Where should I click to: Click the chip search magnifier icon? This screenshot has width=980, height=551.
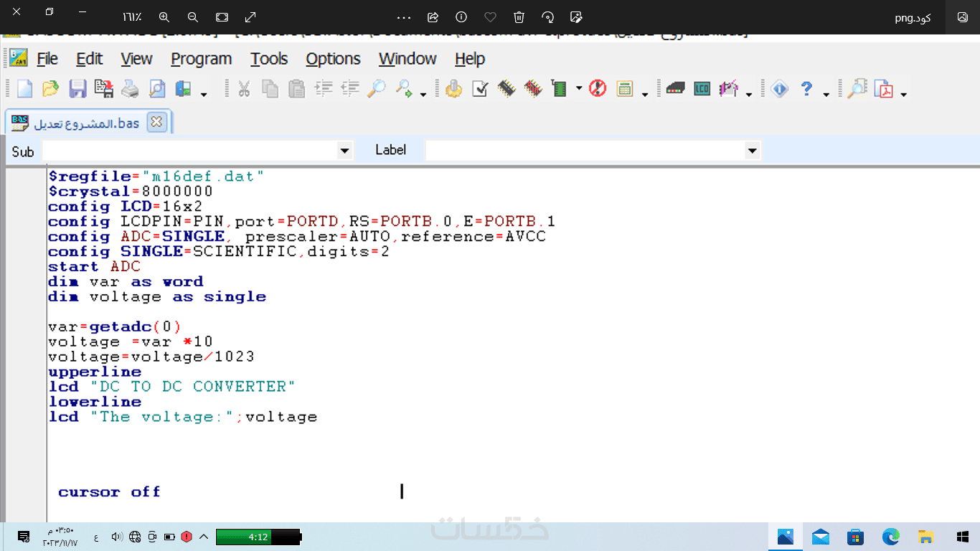(x=857, y=89)
